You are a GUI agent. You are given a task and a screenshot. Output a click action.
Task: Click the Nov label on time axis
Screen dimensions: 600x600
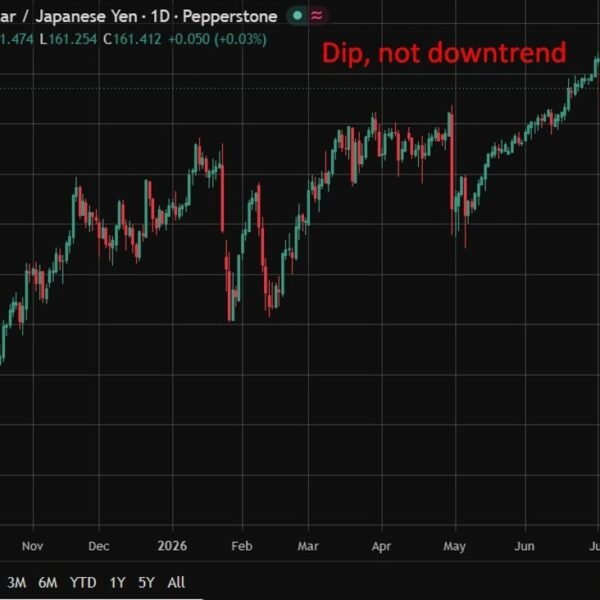tap(33, 546)
